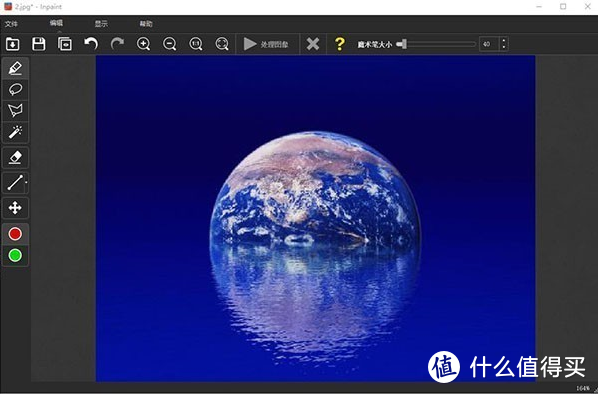Zoom out with magnifier minus icon
This screenshot has width=598, height=394.
[169, 44]
